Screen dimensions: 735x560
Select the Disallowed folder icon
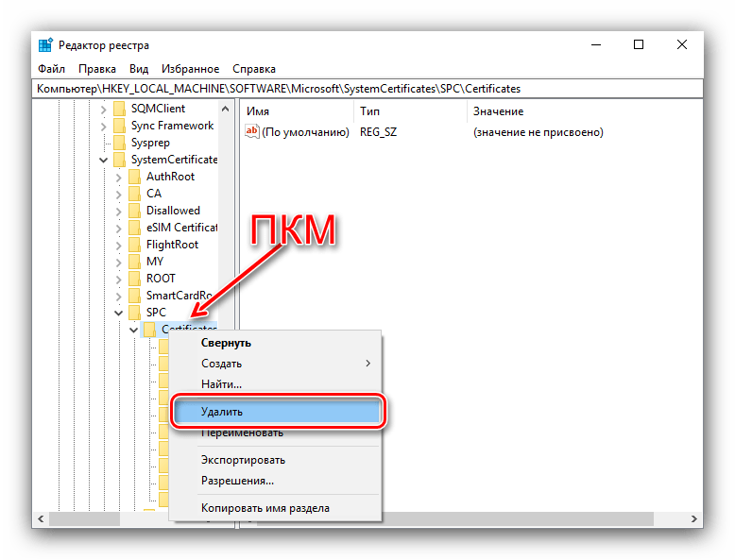click(134, 211)
